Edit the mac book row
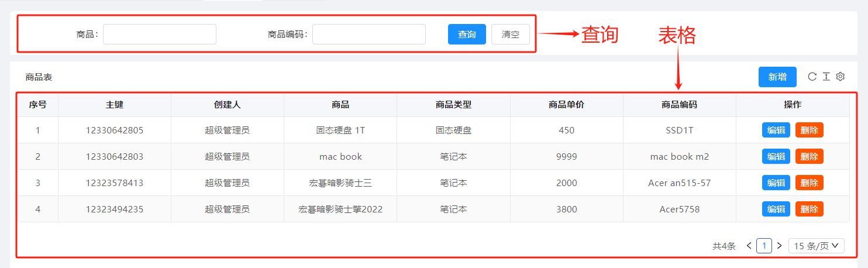 (776, 156)
